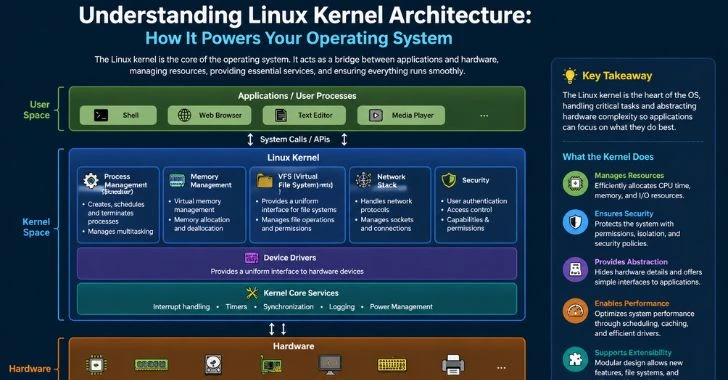Click the What the Kernel Does heading
The height and width of the screenshot is (380, 728).
[608, 157]
